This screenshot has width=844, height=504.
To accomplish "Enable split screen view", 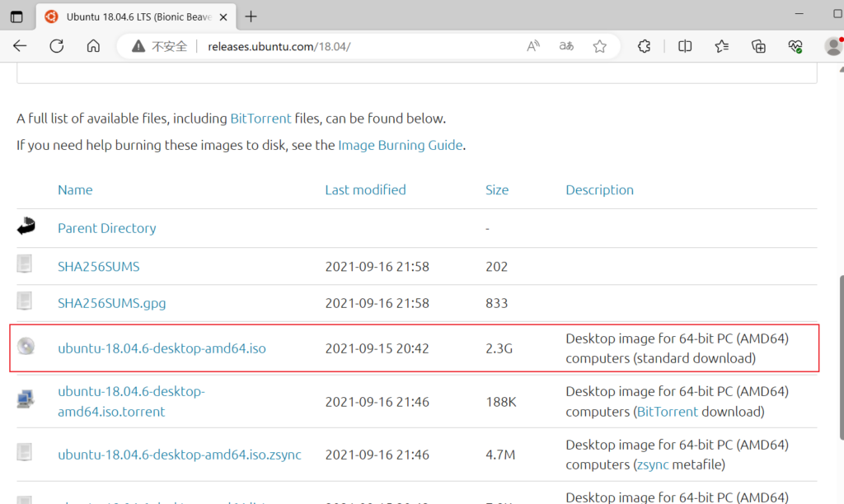I will (x=685, y=46).
